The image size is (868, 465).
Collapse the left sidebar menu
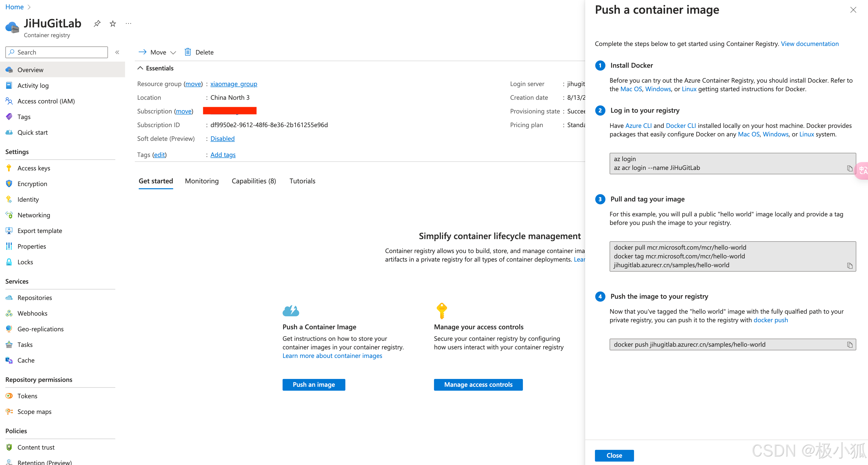click(117, 52)
